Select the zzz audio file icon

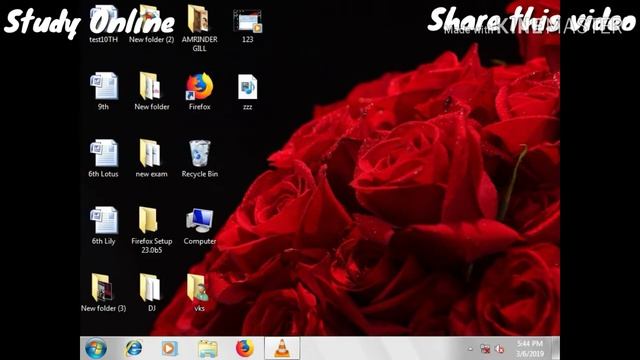(x=247, y=91)
